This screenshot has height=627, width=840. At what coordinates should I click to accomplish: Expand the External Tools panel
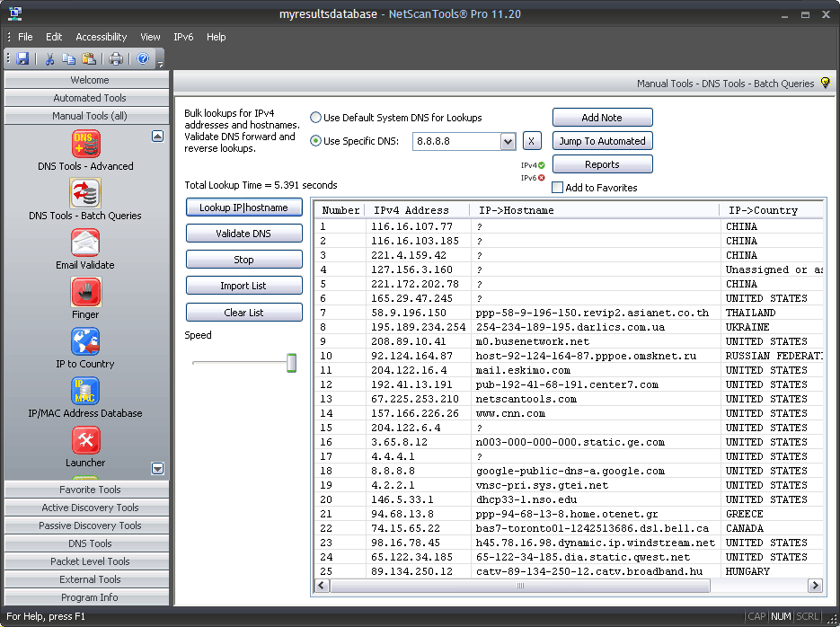(x=87, y=579)
